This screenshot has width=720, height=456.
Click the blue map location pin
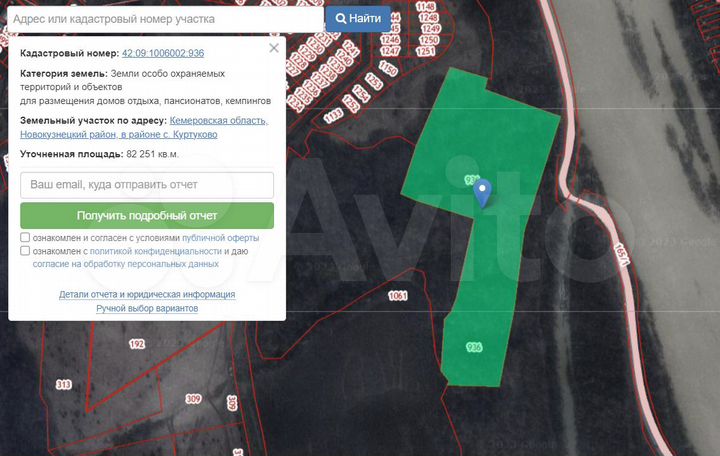tap(482, 193)
